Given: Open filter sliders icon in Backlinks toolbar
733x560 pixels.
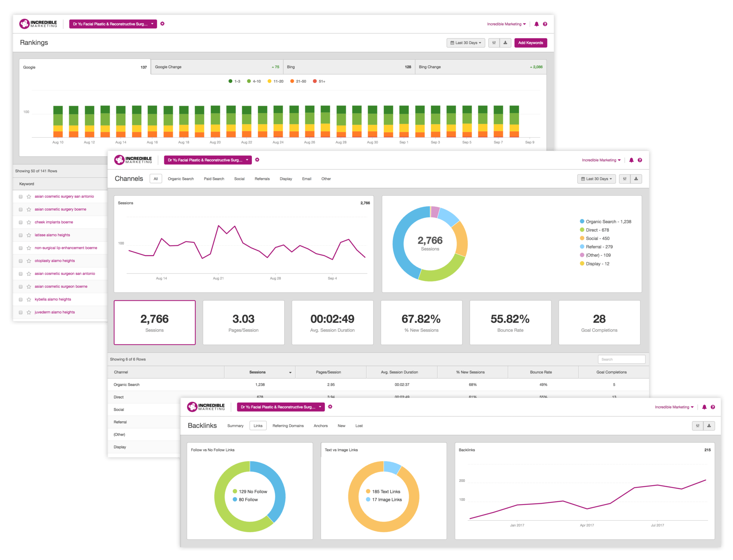Looking at the screenshot, I should click(698, 426).
